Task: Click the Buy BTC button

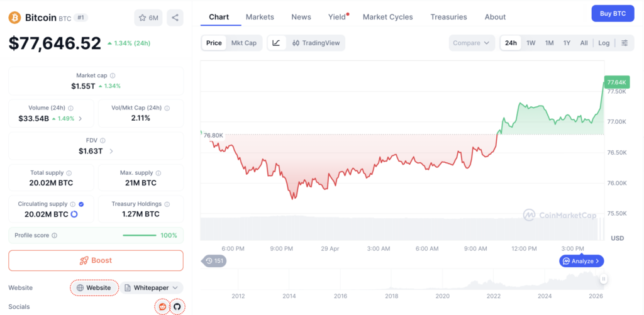Action: [613, 14]
